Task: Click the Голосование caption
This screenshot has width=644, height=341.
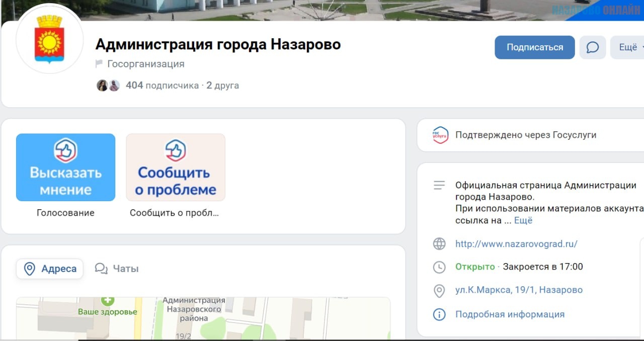Action: point(65,213)
